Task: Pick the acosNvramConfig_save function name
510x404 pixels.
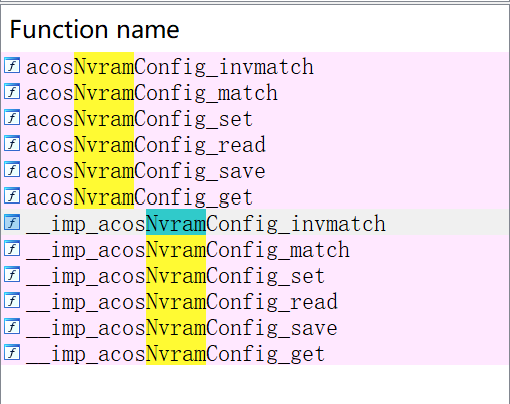Action: [x=146, y=170]
